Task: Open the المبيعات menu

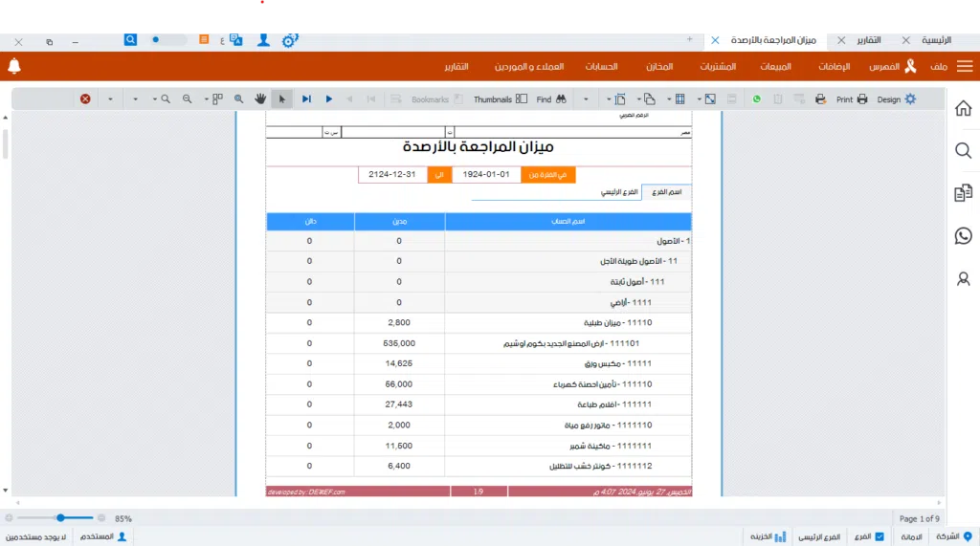Action: (x=775, y=66)
